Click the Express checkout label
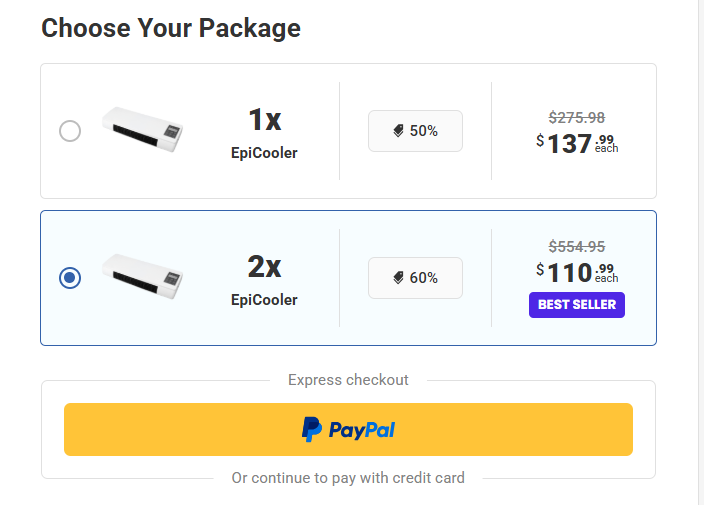 pyautogui.click(x=348, y=380)
